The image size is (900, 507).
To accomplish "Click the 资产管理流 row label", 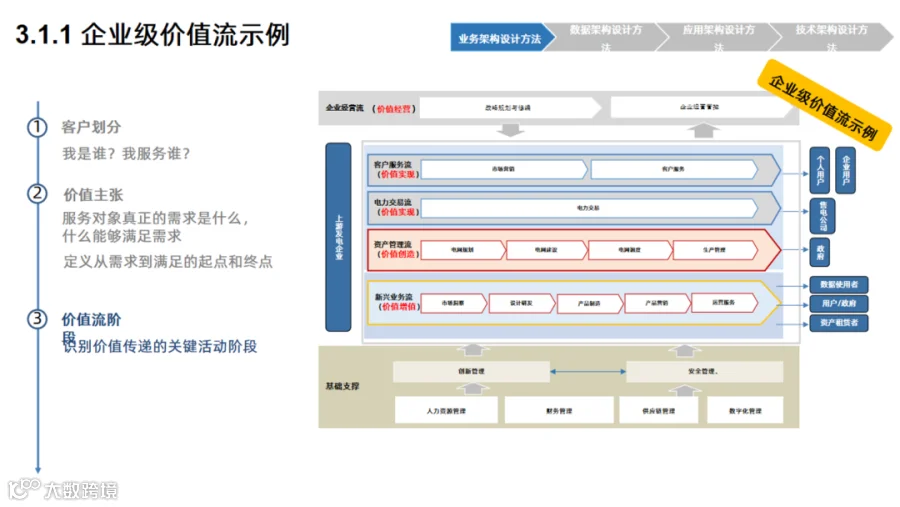I will (x=393, y=245).
